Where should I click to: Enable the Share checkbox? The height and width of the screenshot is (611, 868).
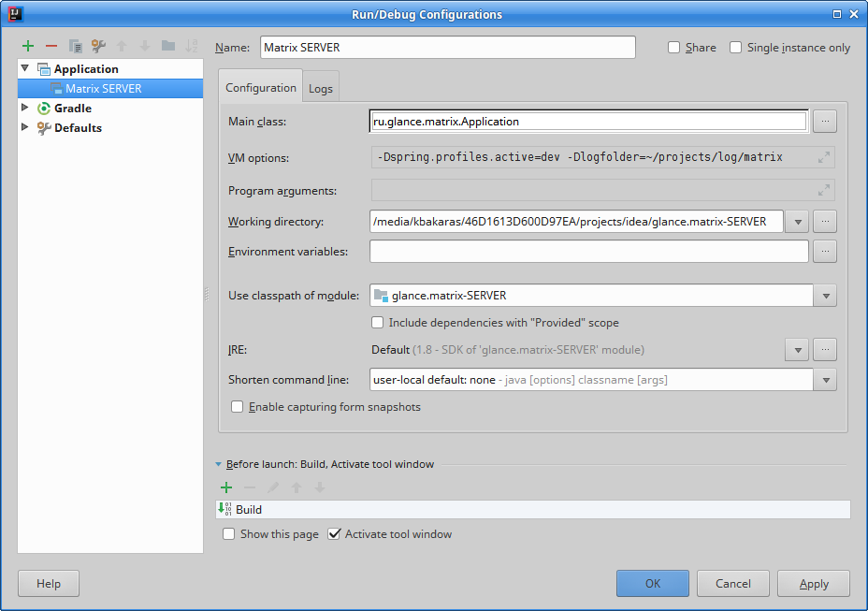pos(674,48)
